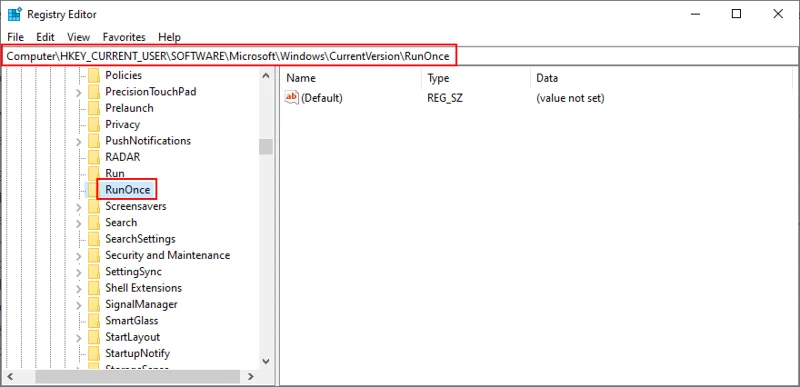Expand the SignalManager key
Screen dimensions: 800x387
pos(79,305)
